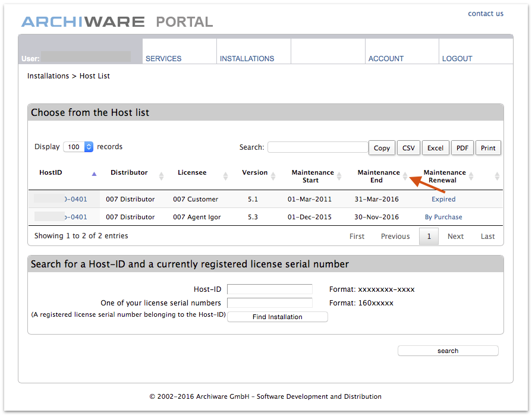Open the By Purchase renewal link

(443, 217)
